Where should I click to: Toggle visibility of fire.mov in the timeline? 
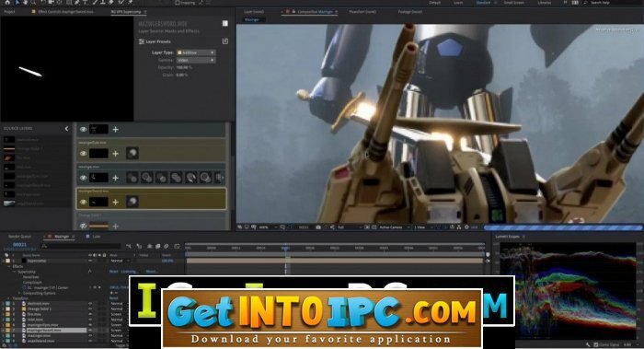coord(90,314)
